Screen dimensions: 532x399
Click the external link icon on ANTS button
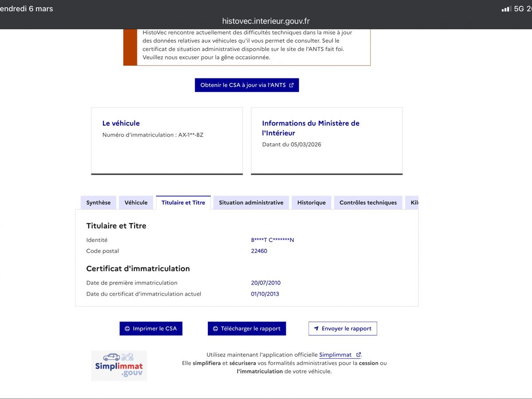tap(291, 85)
